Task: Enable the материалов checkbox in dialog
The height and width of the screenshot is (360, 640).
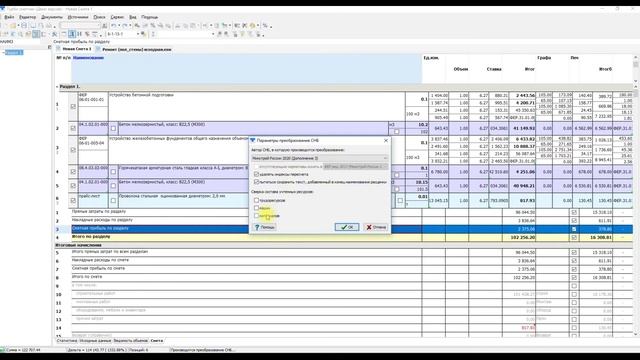Action: point(256,216)
